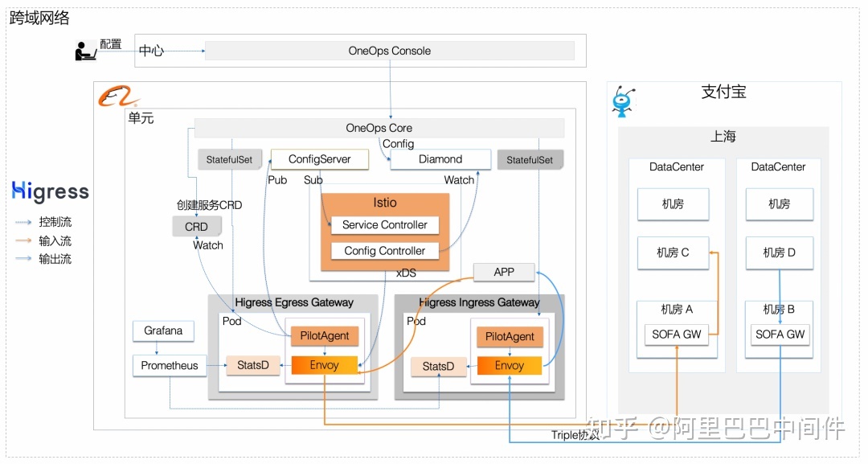Screen dimensions: 868x464
Task: Click the Sub label under ConfigServer
Action: 313,180
